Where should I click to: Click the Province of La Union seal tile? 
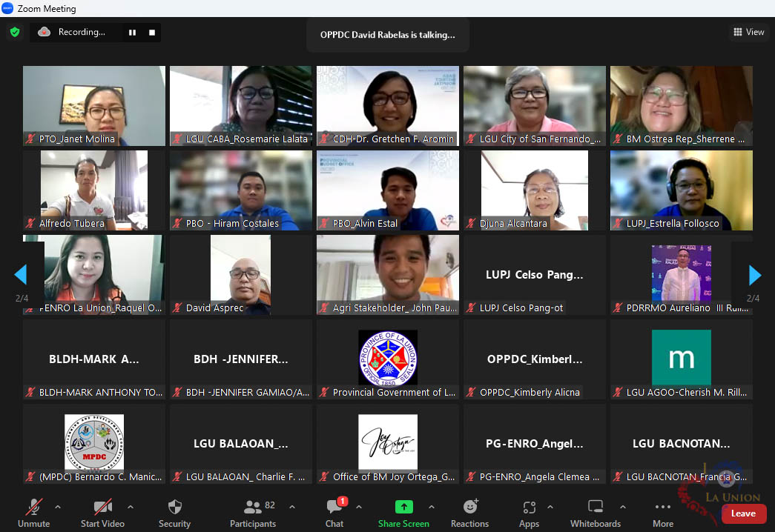388,358
